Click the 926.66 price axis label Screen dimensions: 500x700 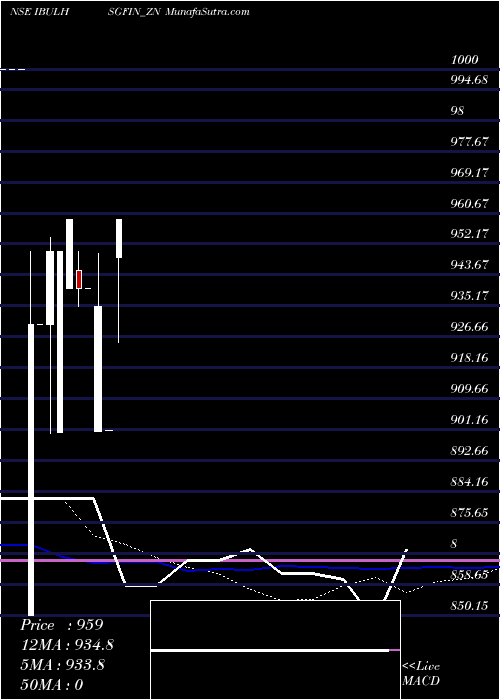470,327
